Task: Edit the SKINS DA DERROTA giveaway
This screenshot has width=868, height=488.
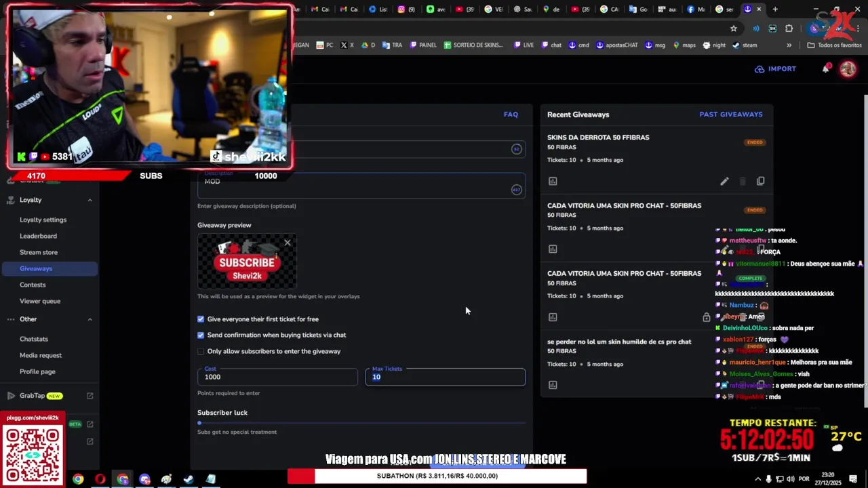Action: (724, 181)
